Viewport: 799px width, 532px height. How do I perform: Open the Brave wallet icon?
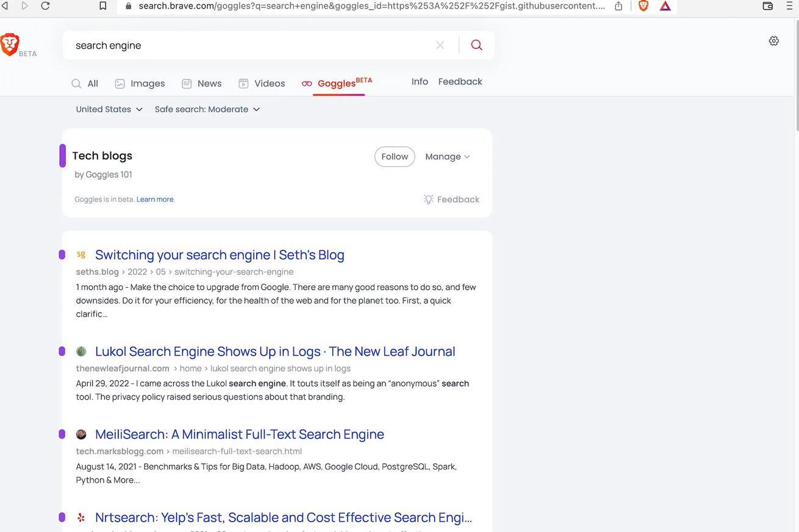click(x=768, y=6)
